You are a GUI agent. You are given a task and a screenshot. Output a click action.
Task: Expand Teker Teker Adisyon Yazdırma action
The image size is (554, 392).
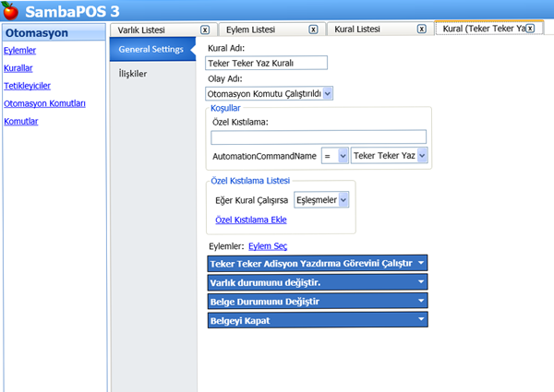point(319,263)
